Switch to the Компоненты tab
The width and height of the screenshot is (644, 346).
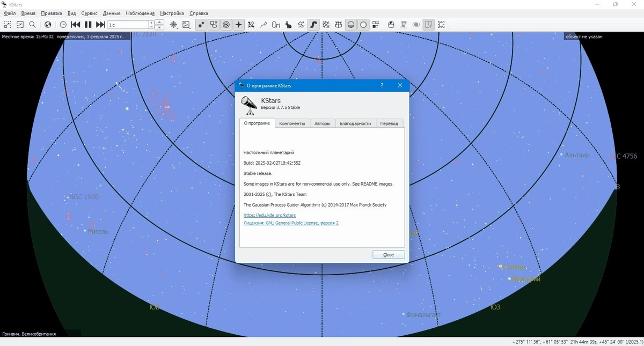pos(292,123)
